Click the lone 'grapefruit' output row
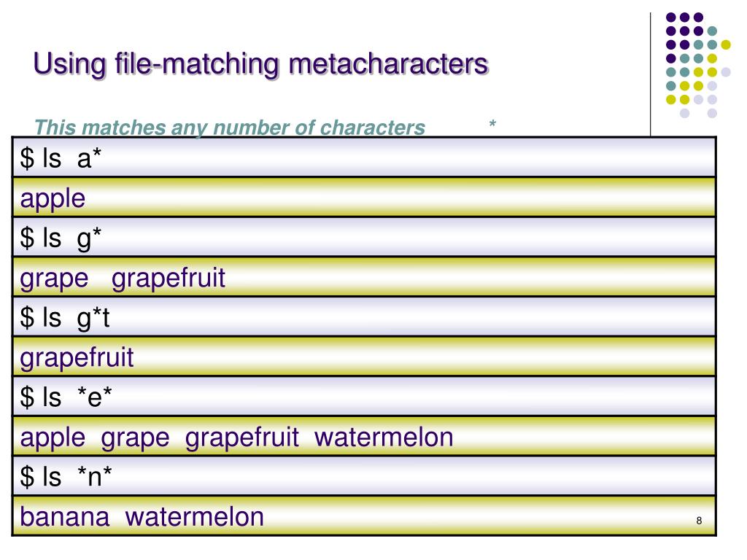This screenshot has height=560, width=747. 364,357
